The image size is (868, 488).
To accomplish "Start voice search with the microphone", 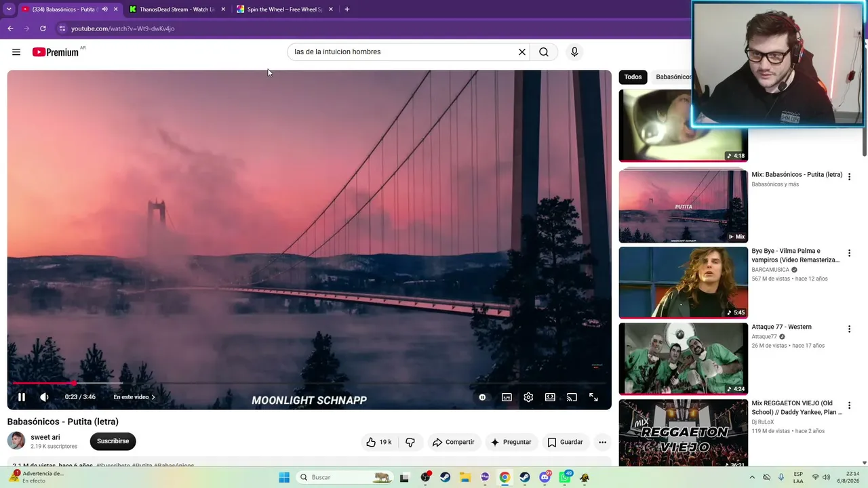I will (574, 52).
